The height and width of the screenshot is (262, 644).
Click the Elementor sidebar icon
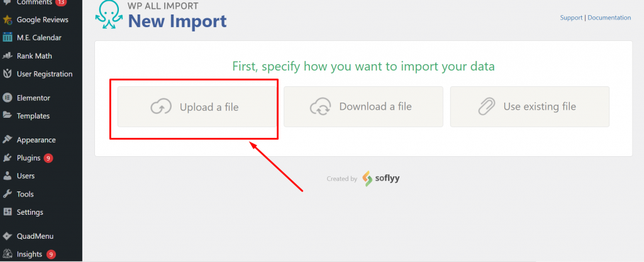pyautogui.click(x=8, y=98)
